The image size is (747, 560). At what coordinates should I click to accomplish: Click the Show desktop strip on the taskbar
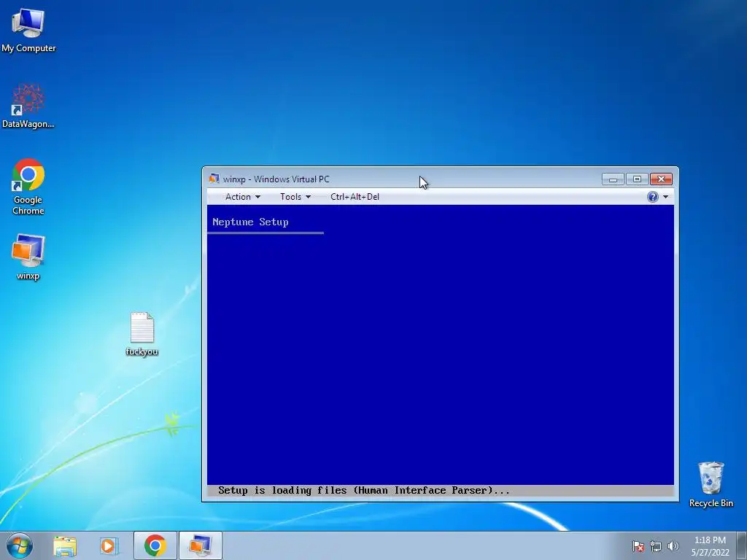[742, 545]
